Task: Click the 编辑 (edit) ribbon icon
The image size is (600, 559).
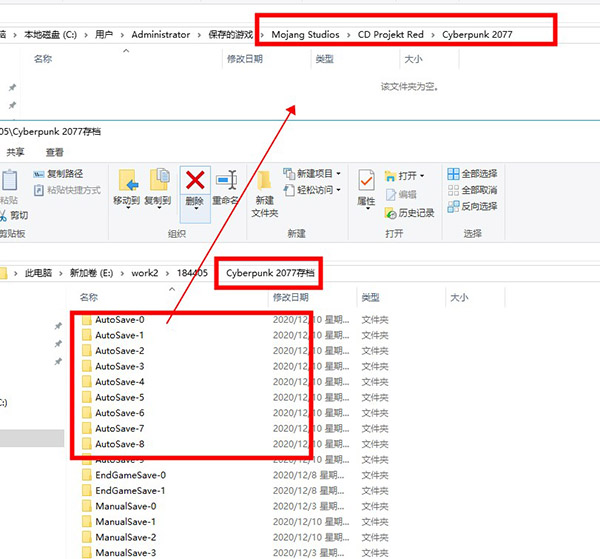Action: (390, 195)
